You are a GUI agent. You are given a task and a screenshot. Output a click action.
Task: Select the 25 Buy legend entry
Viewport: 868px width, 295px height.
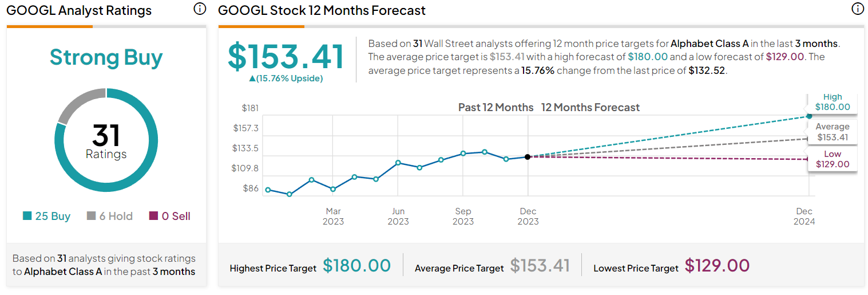[47, 216]
